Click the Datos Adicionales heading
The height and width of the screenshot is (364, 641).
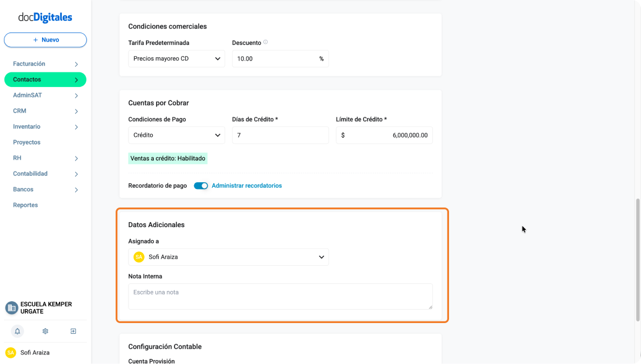tap(156, 225)
